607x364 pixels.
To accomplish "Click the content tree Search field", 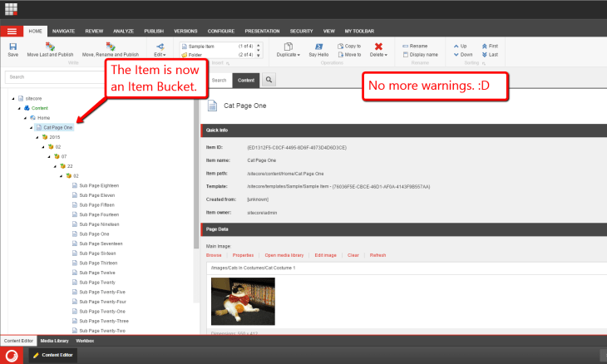I will click(50, 77).
